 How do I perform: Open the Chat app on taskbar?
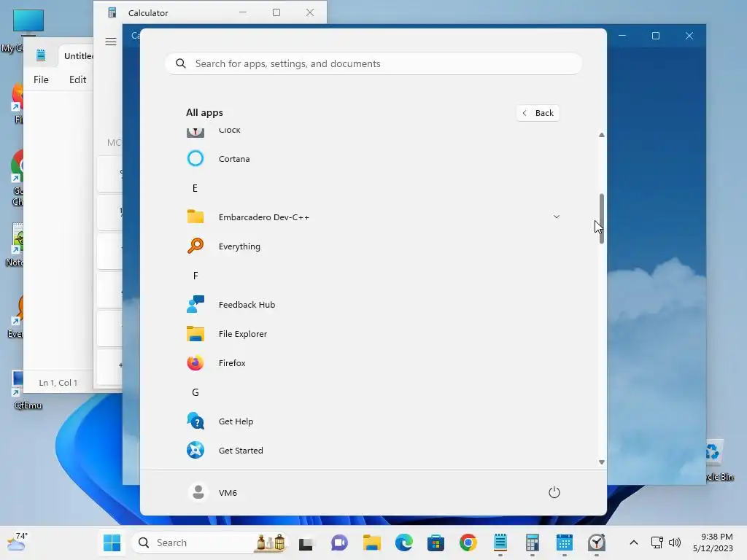point(339,542)
